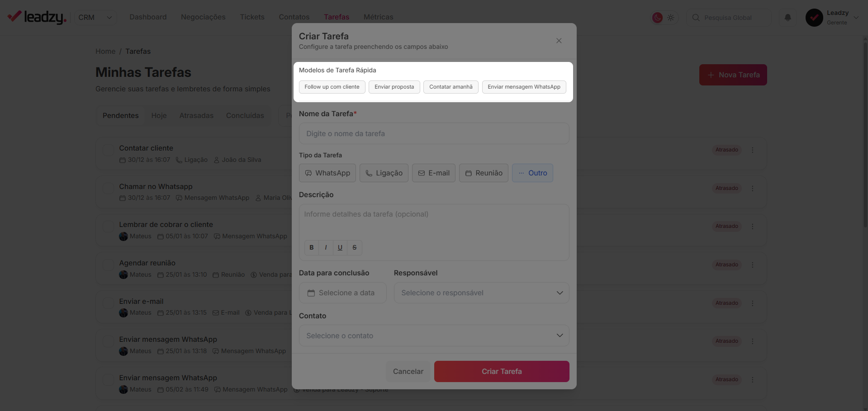Check the Enviar e-mail task checkbox
This screenshot has height=411, width=868.
click(x=108, y=303)
